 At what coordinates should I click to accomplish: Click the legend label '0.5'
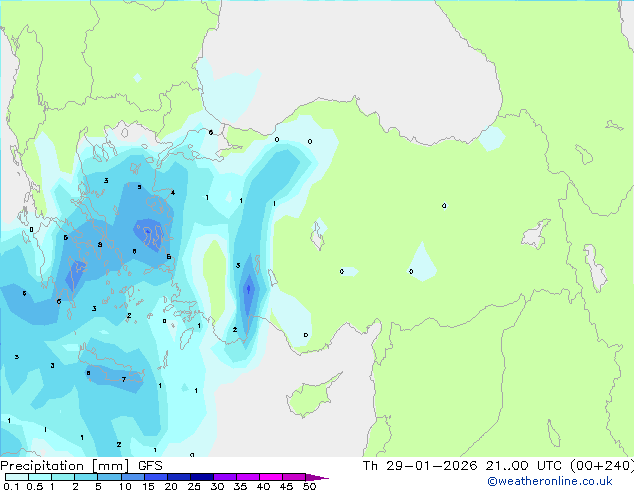pos(34,486)
